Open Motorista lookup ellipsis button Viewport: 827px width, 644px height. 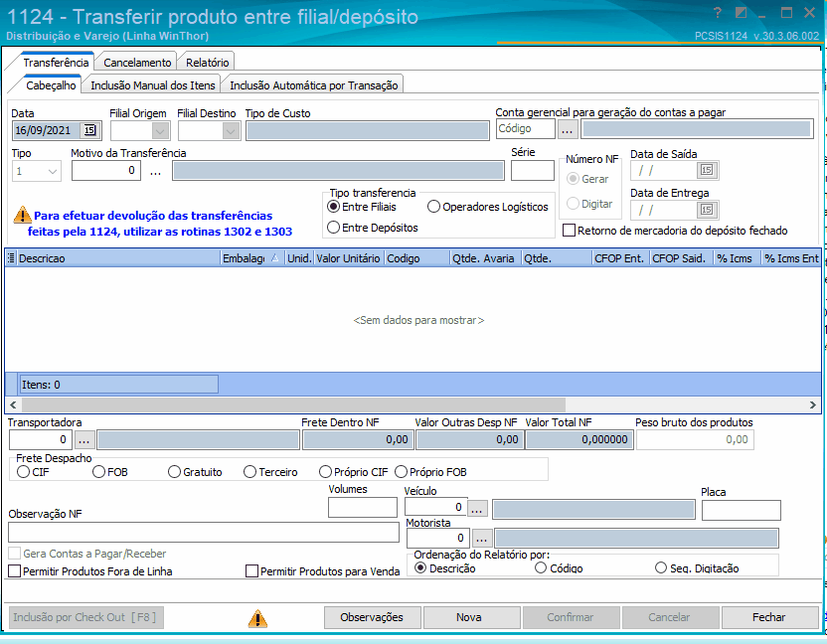pos(481,538)
